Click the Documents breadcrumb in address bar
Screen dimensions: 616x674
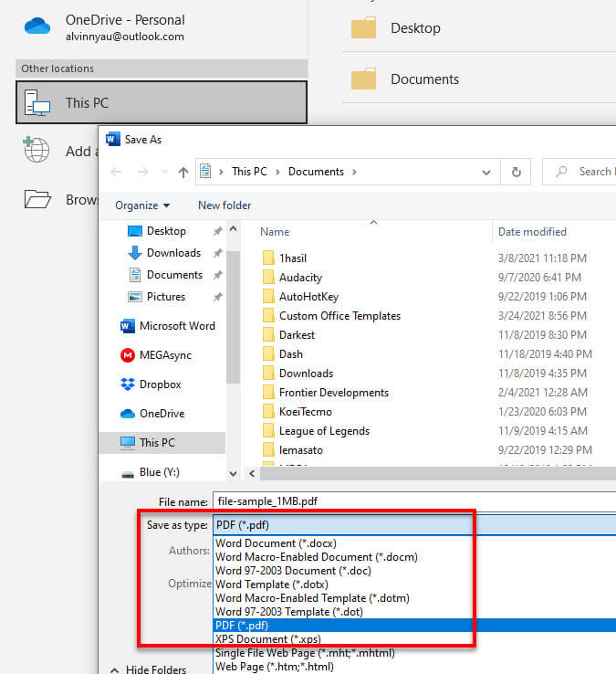coord(316,172)
